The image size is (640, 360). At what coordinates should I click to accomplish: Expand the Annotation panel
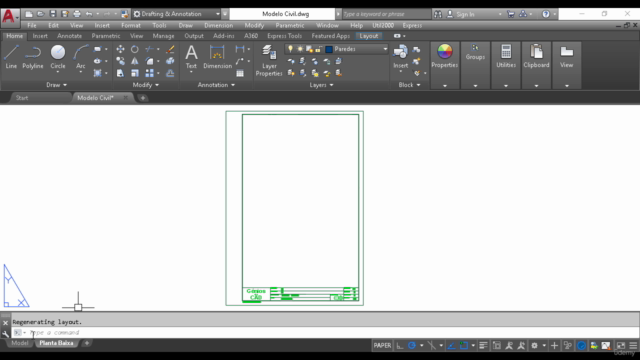(216, 85)
